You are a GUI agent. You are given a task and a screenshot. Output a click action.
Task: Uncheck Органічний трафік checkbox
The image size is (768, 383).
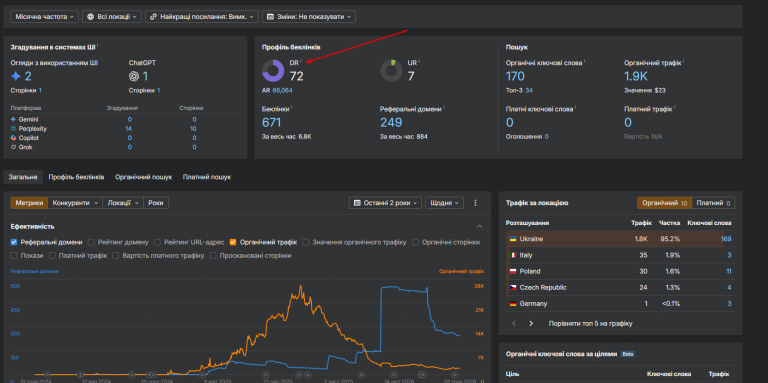[x=233, y=242]
